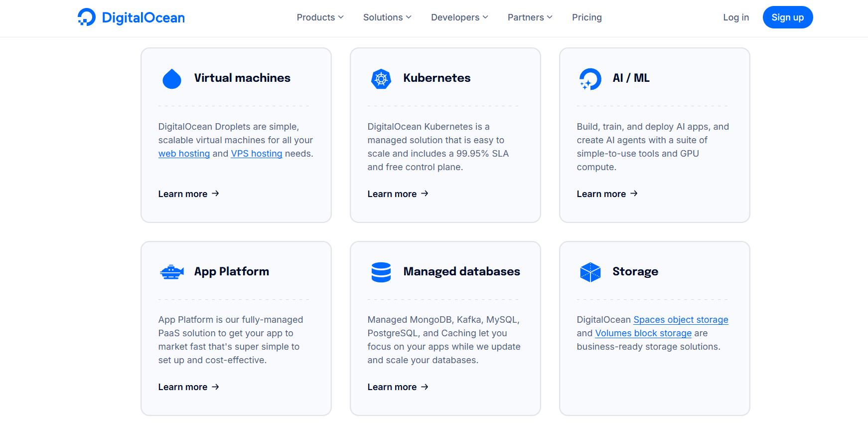This screenshot has height=423, width=868.
Task: Click the arrow next to Managed databases Learn more
Action: (425, 387)
